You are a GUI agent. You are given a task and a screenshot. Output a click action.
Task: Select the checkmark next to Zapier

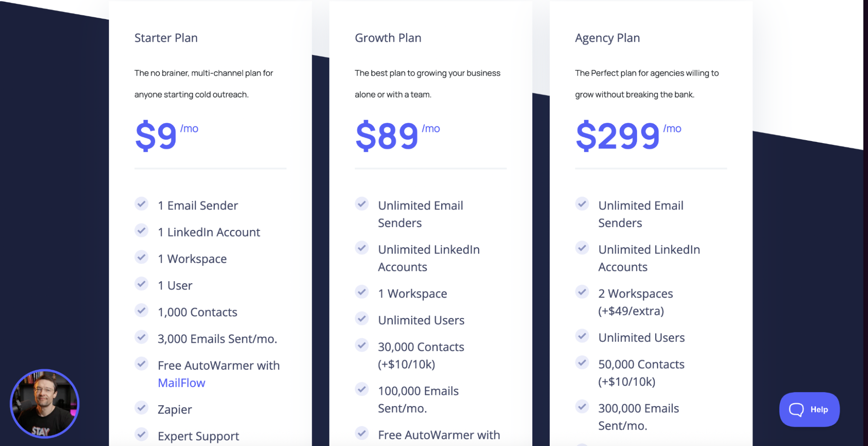[142, 408]
